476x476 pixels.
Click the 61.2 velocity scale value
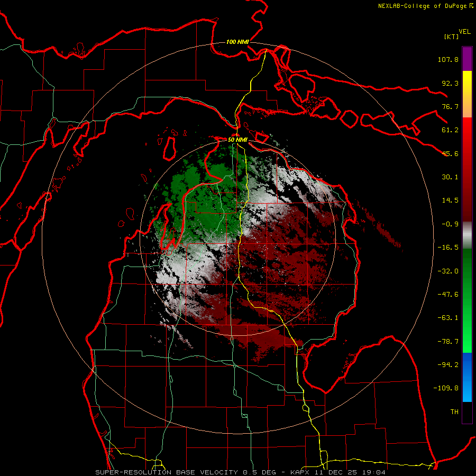click(x=450, y=130)
